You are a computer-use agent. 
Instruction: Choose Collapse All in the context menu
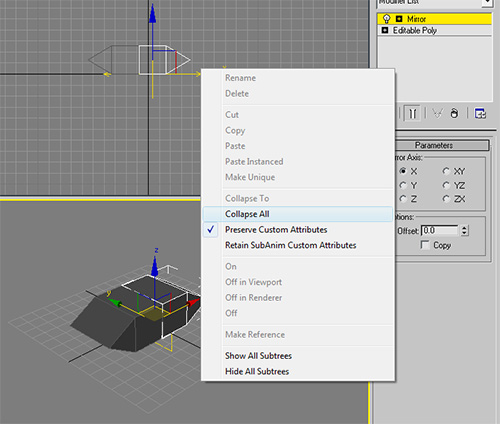[x=298, y=214]
